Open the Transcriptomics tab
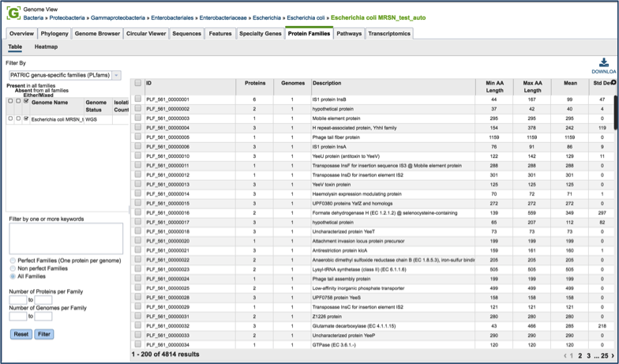Screen dimensions: 619x364 click(x=389, y=33)
